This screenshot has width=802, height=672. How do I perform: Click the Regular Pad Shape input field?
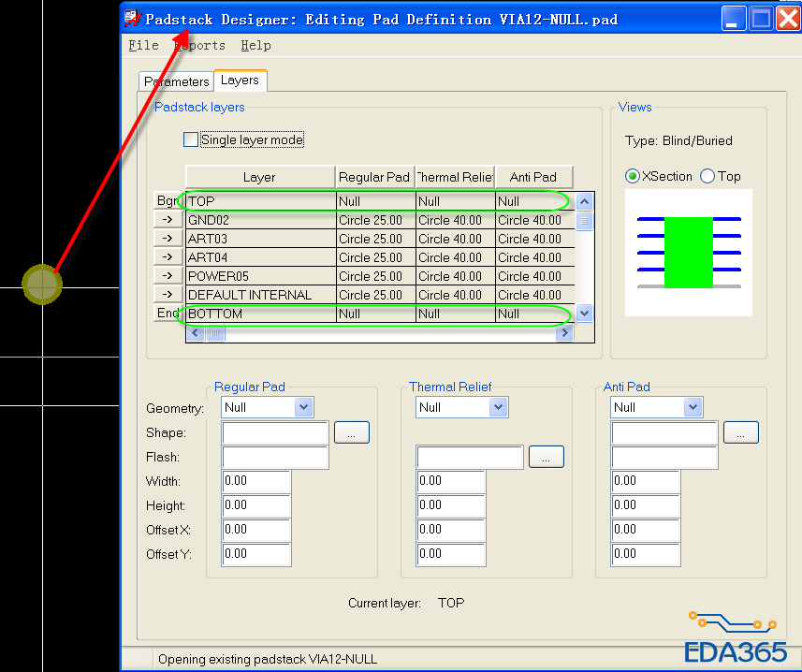tap(275, 432)
